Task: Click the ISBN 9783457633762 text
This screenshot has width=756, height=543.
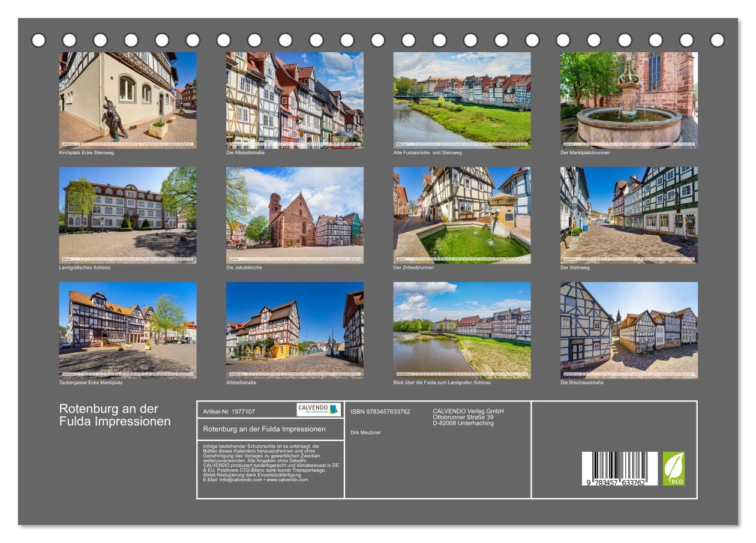Action: [x=380, y=412]
